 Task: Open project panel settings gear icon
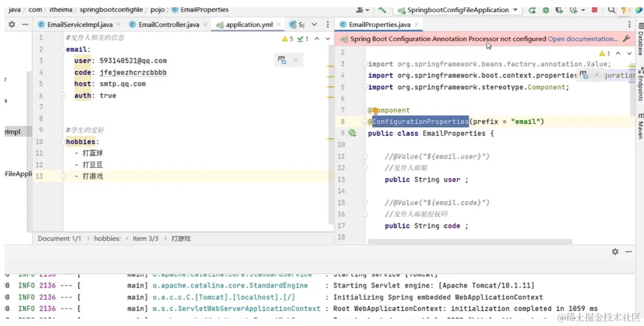click(12, 25)
